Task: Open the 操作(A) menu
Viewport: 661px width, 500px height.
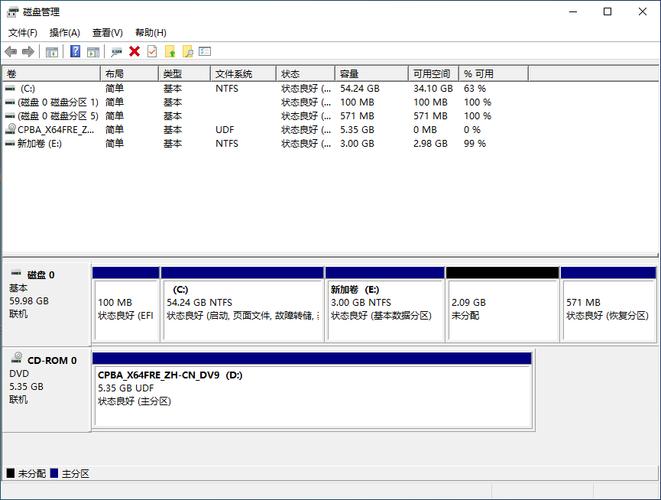Action: coord(64,32)
